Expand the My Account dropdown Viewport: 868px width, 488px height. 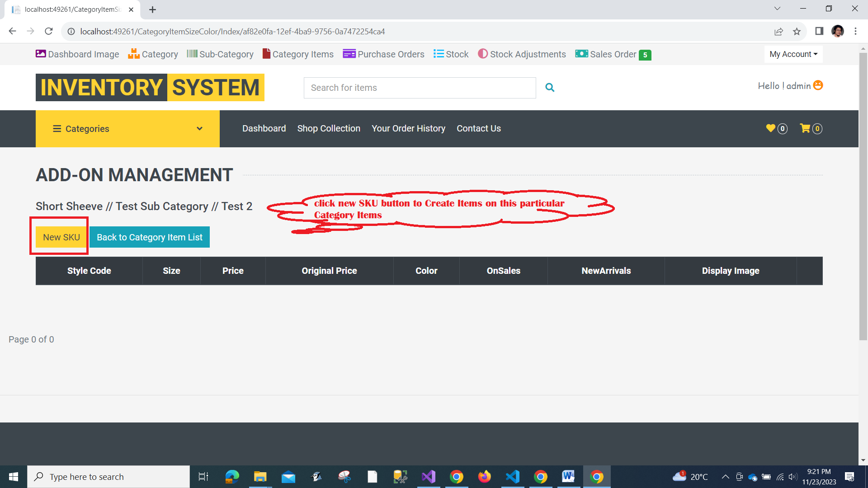[793, 54]
